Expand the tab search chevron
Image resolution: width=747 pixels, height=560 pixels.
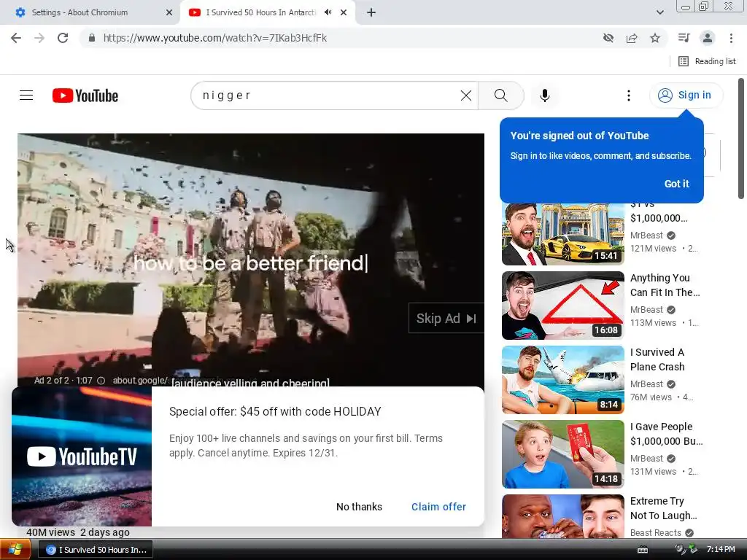[659, 12]
